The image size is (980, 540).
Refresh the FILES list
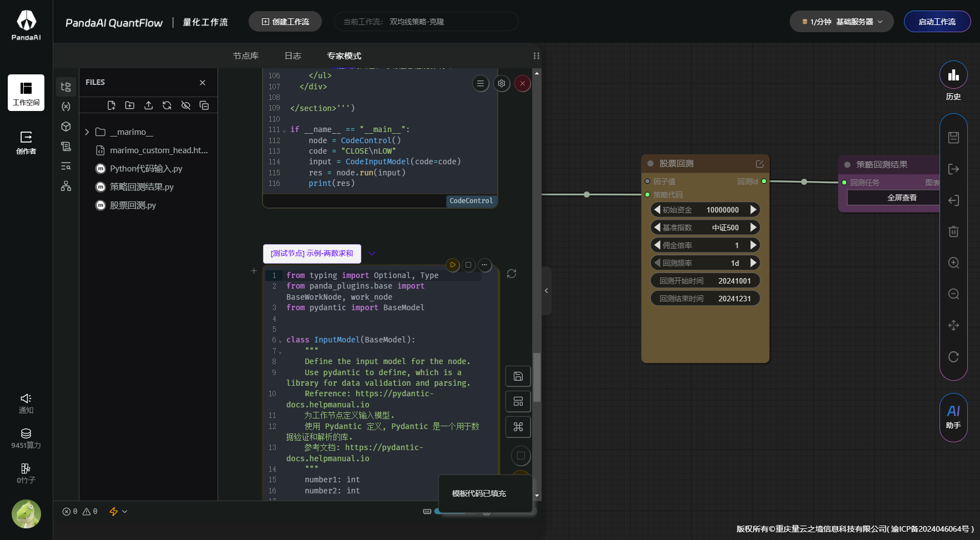click(167, 105)
